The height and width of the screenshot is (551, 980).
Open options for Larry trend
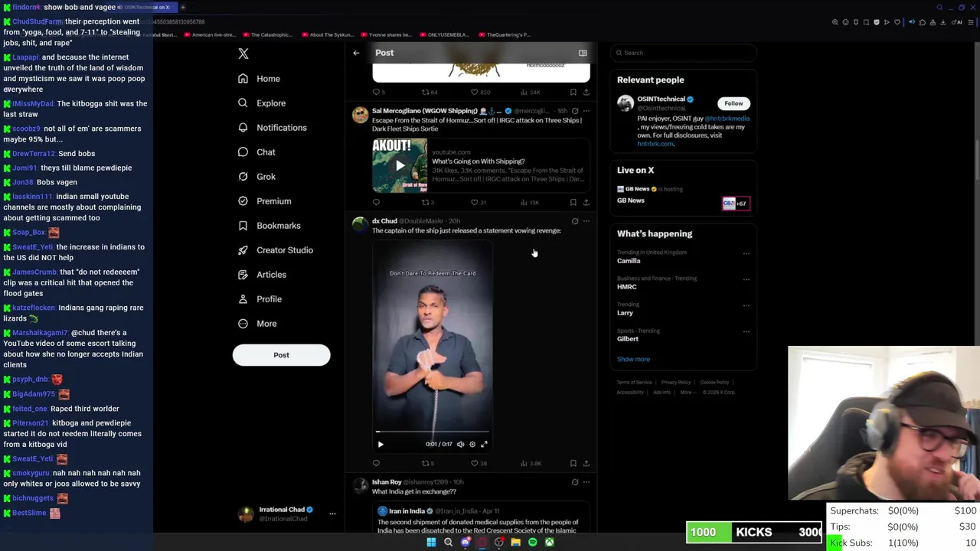click(746, 305)
